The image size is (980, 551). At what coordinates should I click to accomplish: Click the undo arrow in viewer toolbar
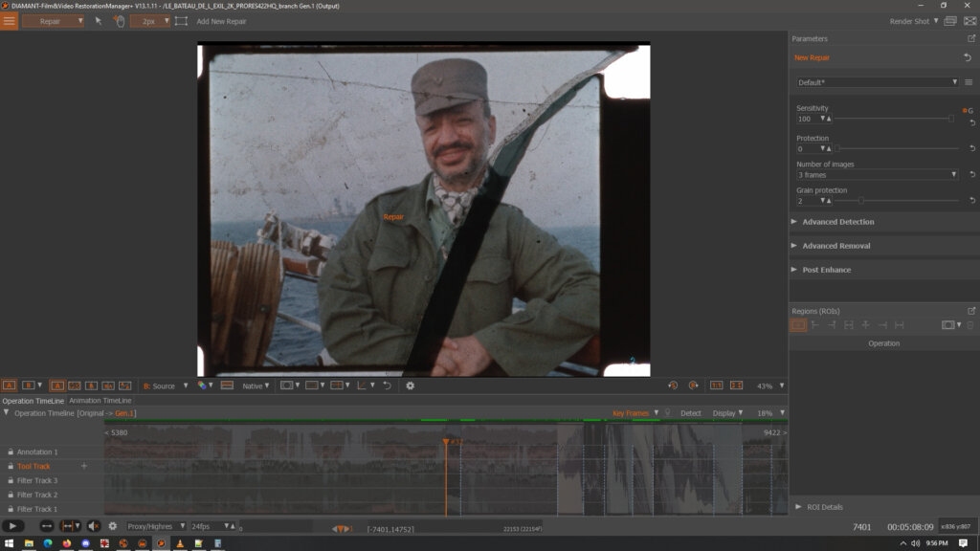click(387, 386)
